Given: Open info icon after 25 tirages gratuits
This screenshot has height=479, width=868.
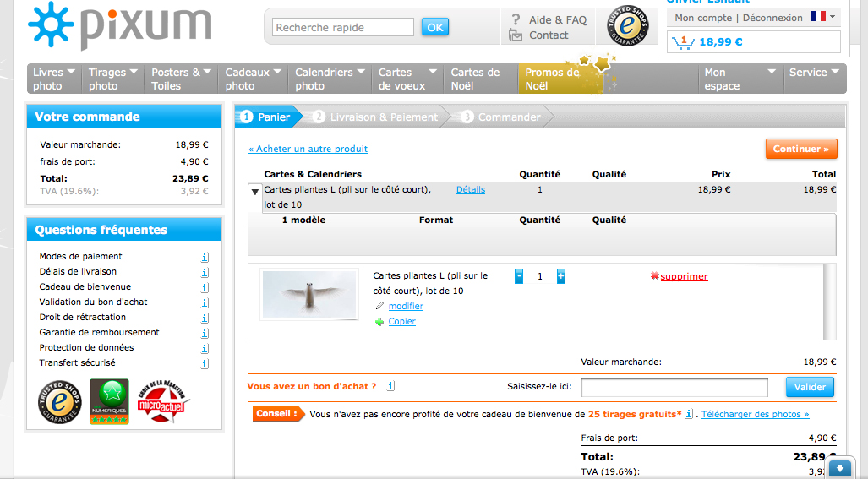Looking at the screenshot, I should coord(689,414).
